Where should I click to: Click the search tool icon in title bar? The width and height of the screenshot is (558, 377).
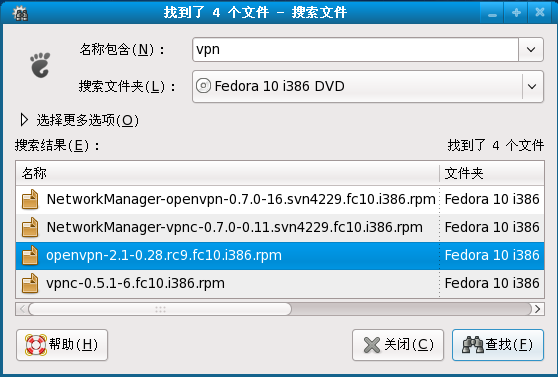tap(20, 13)
